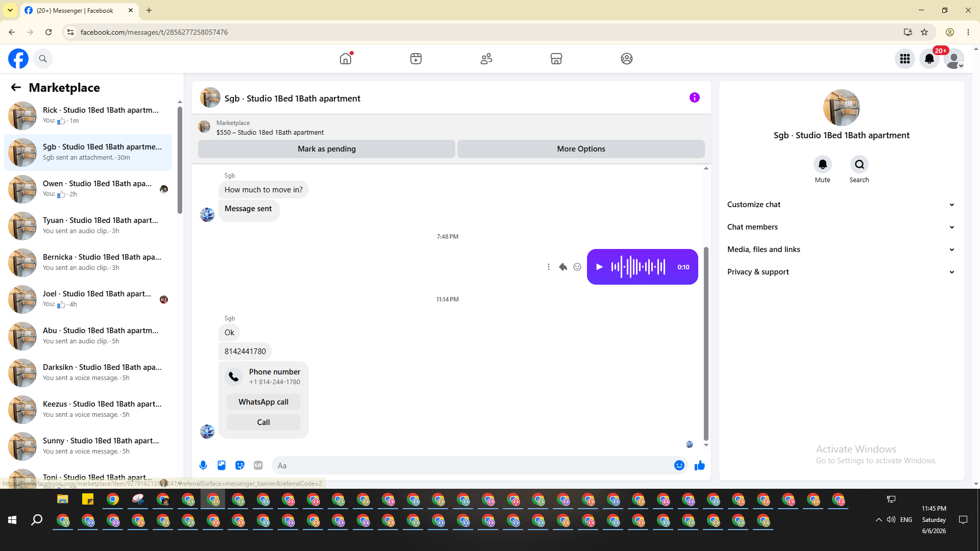Open conversation information purple icon
980x551 pixels.
click(695, 97)
